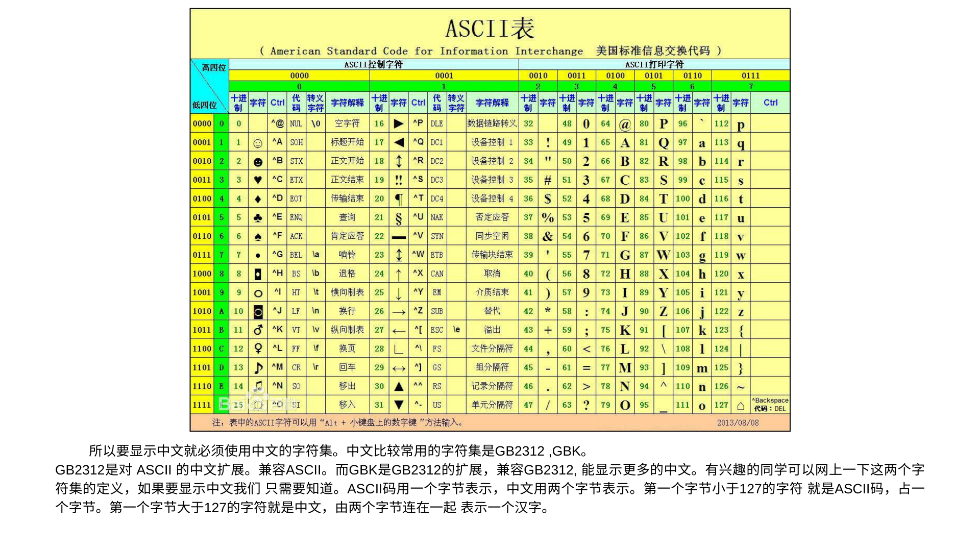Select the "SUB" code cell
980x551 pixels.
[437, 311]
